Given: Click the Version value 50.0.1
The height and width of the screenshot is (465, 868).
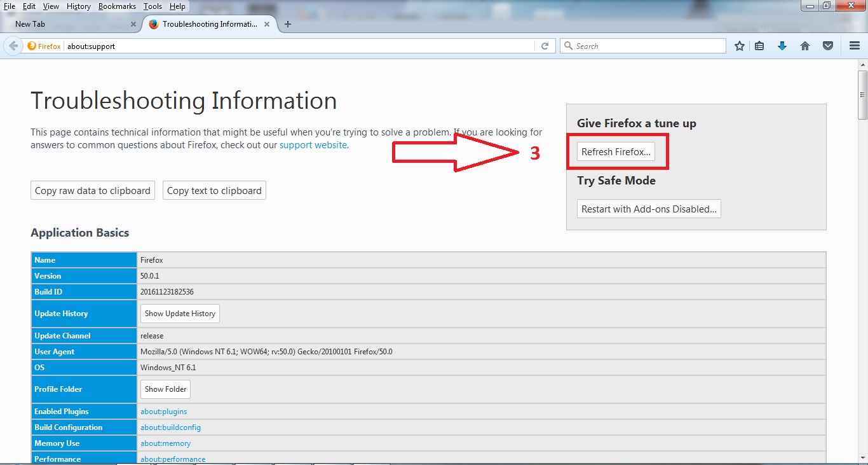Looking at the screenshot, I should tap(150, 276).
